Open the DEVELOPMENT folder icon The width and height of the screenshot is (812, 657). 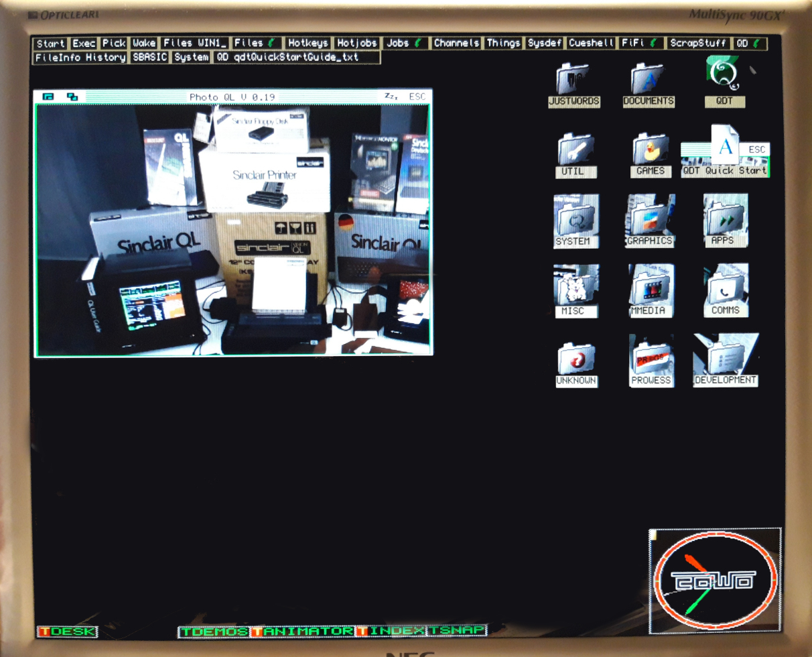(x=726, y=359)
